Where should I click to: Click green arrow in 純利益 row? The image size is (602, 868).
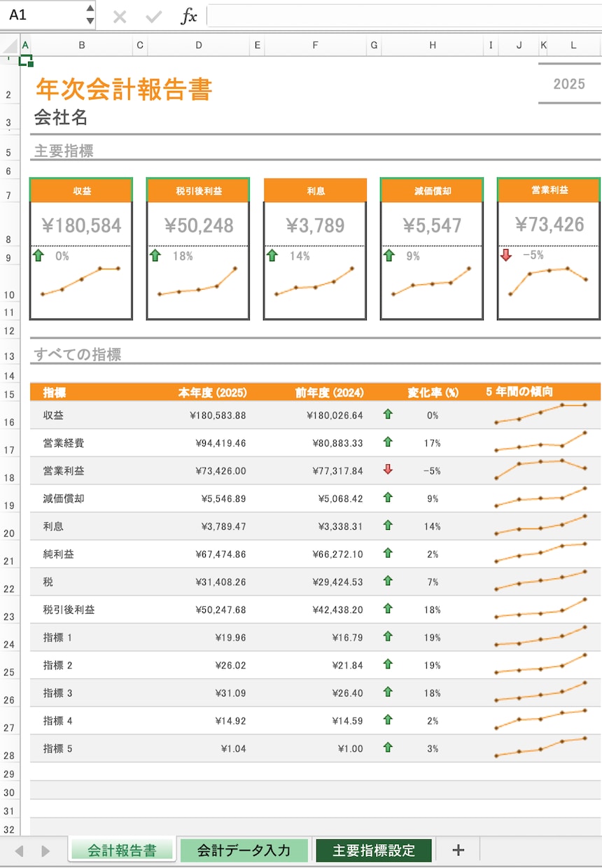click(388, 553)
